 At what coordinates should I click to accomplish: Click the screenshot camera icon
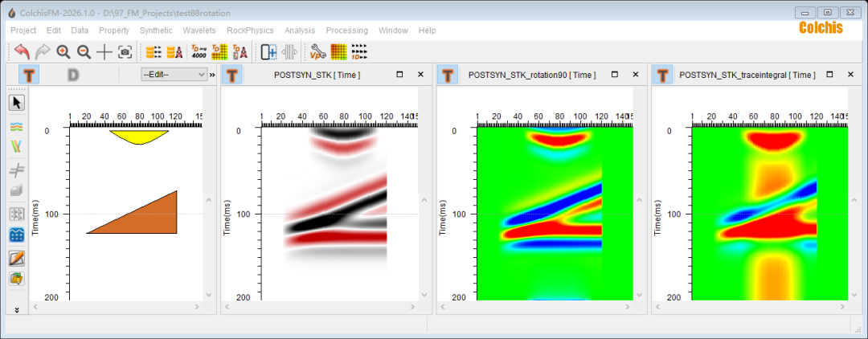tap(125, 52)
